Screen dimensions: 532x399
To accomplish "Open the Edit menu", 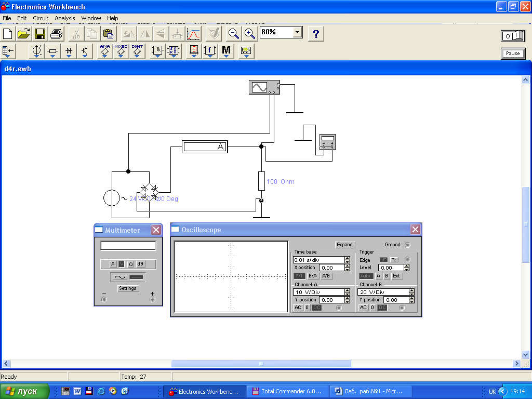I will (22, 18).
